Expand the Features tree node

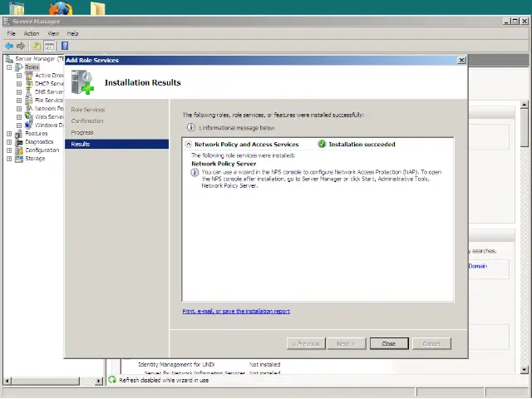tap(9, 134)
